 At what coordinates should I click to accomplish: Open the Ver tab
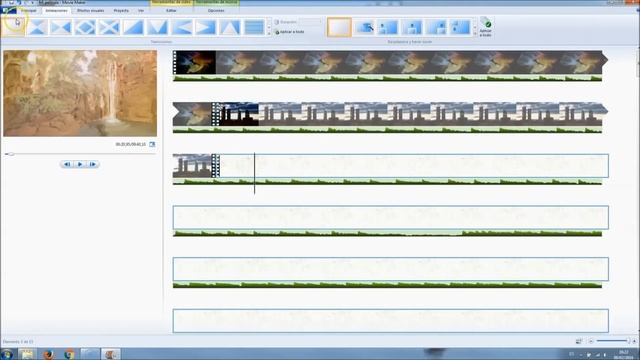click(141, 11)
